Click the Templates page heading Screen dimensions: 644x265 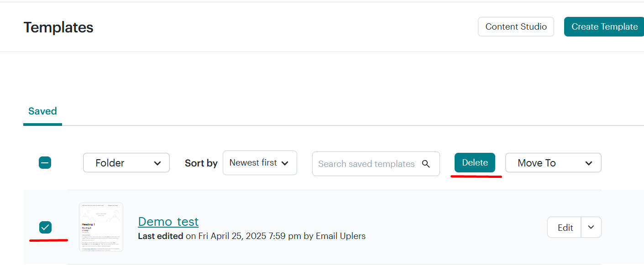coord(58,27)
